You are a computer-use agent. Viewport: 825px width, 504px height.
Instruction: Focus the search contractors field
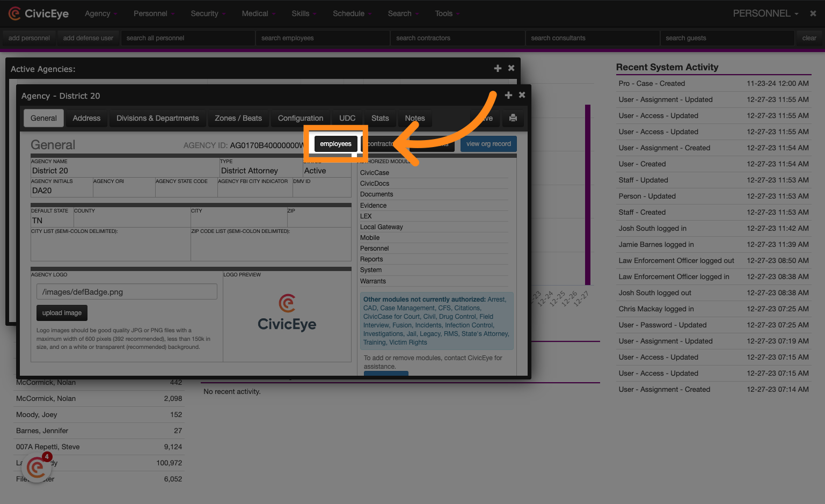point(458,38)
